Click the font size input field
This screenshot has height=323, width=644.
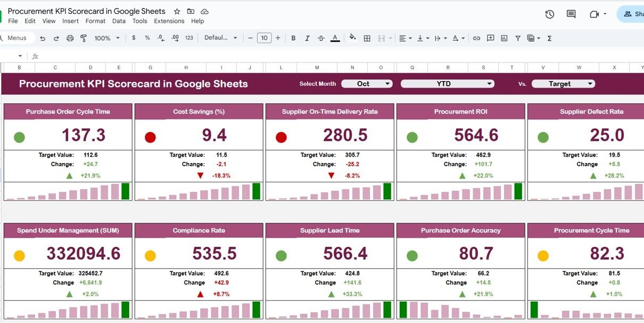(x=264, y=38)
